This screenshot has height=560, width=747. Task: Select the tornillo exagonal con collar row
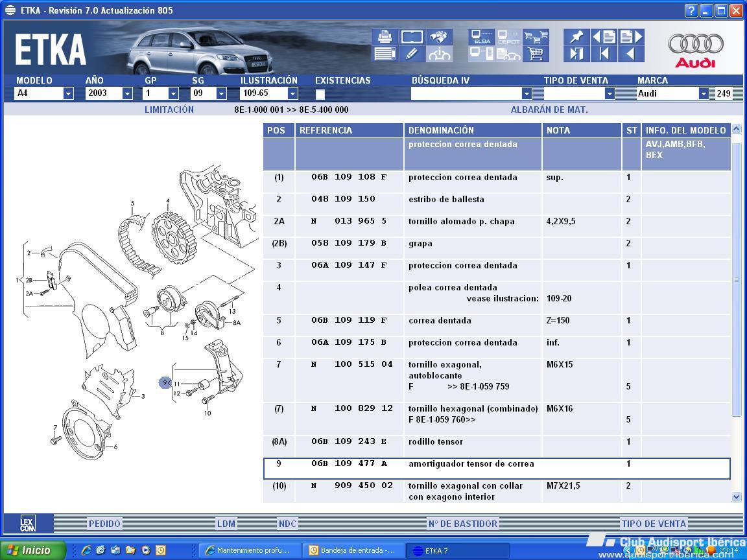[497, 491]
